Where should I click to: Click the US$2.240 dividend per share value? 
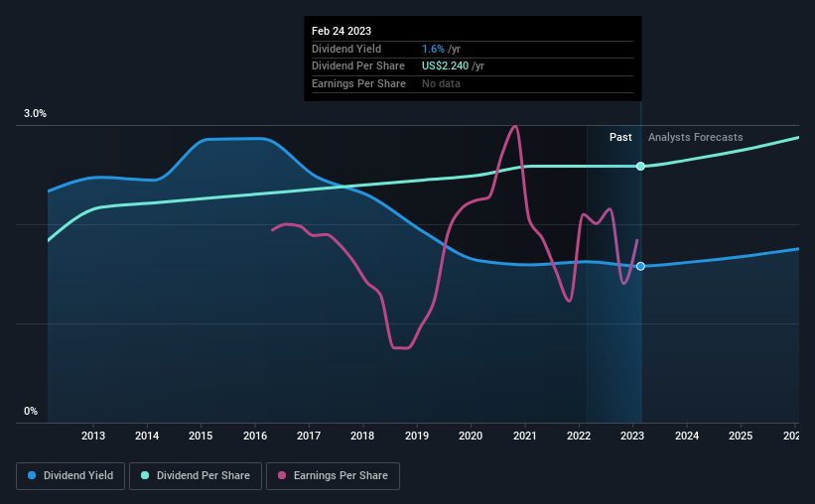[445, 66]
